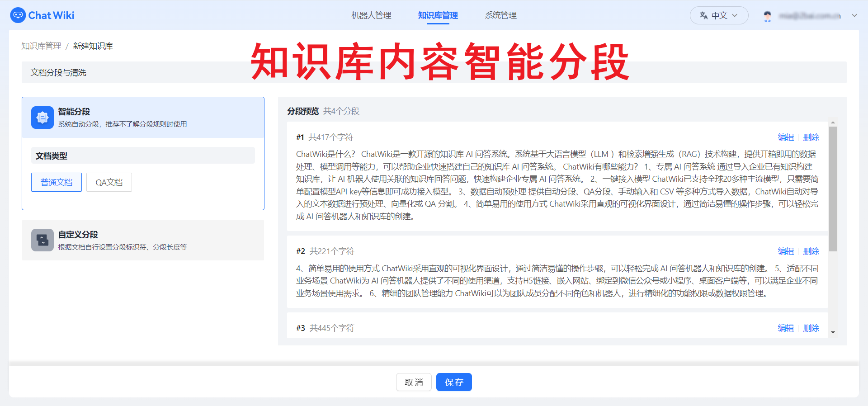Viewport: 868px width, 406px height.
Task: Click the 保存 save button
Action: point(454,382)
